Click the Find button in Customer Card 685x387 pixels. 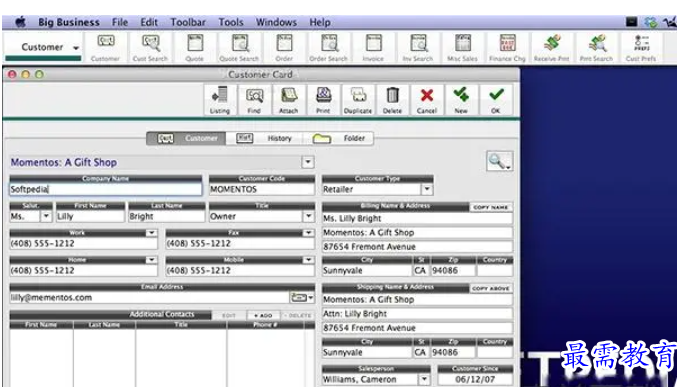click(x=254, y=100)
